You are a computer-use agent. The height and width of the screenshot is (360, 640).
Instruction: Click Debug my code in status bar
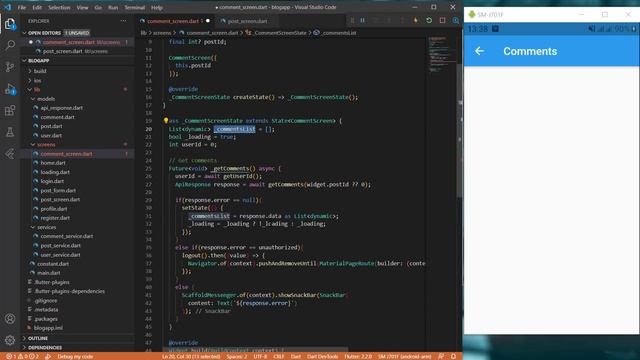click(75, 356)
